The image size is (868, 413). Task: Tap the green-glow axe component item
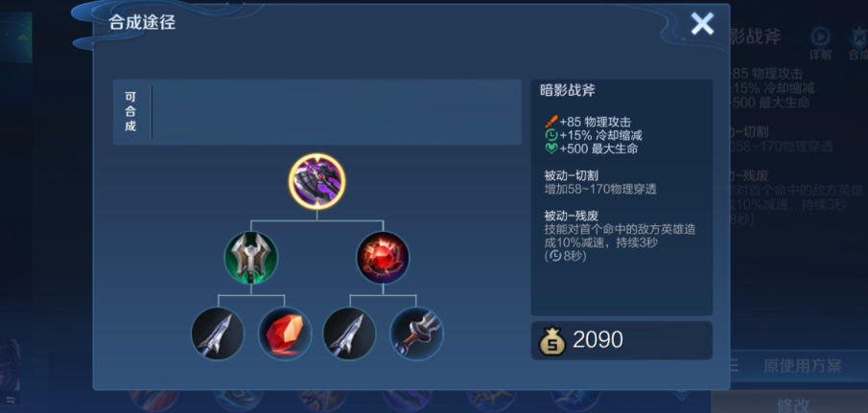[250, 258]
